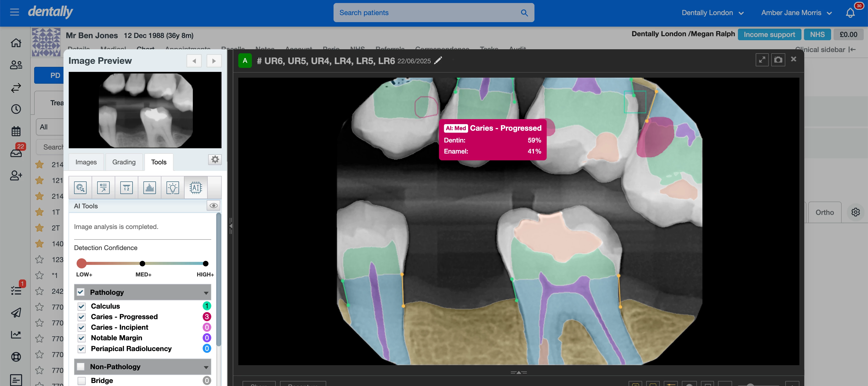Open the histogram tool
The image size is (868, 386).
click(149, 187)
